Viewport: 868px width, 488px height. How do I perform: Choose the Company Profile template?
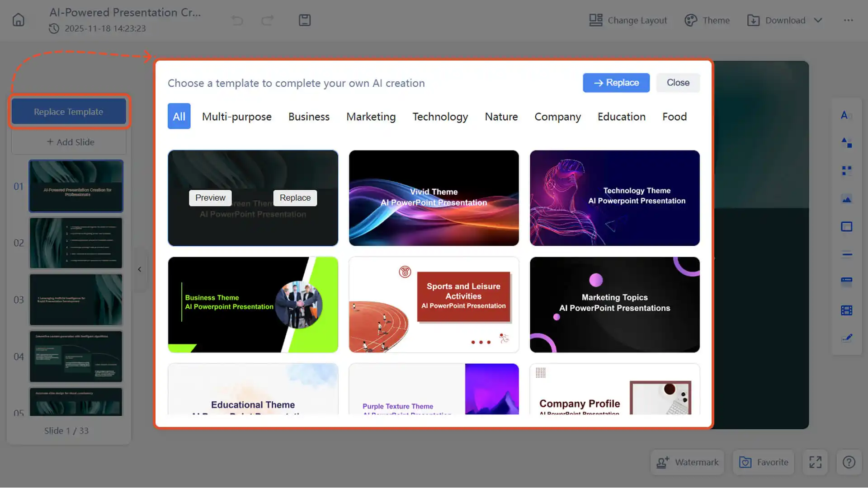click(615, 389)
